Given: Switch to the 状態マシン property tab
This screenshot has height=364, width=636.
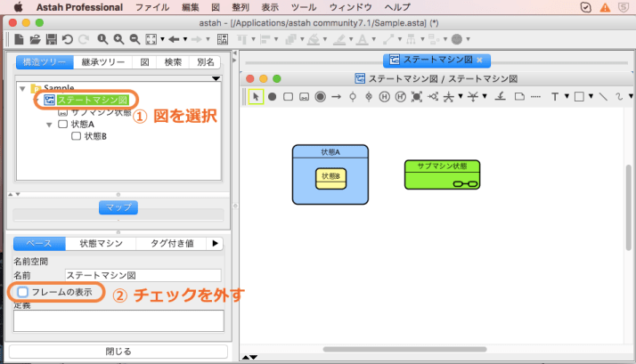Looking at the screenshot, I should tap(101, 243).
